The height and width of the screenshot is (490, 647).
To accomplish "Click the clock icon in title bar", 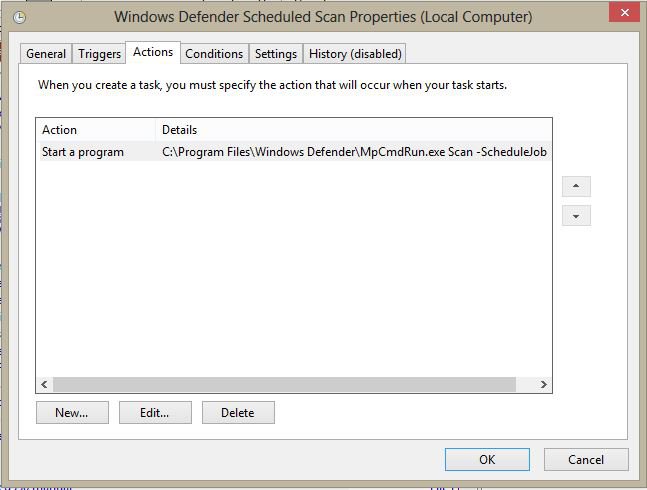I will [18, 17].
